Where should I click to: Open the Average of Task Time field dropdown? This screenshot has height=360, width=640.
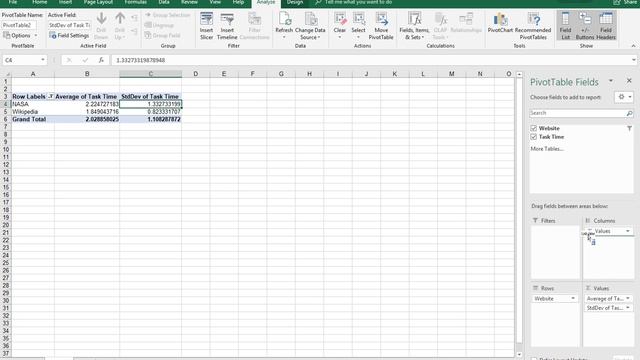pos(628,299)
